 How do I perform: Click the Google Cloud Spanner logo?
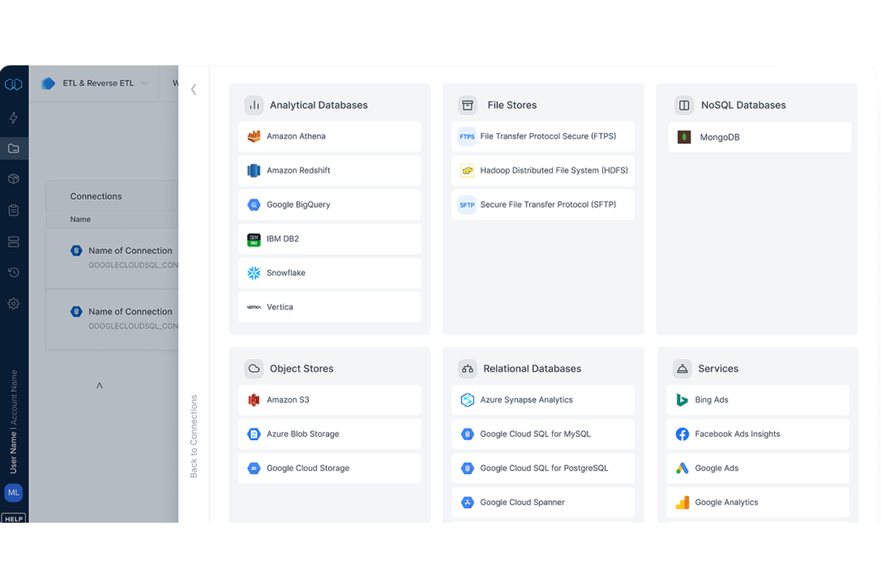coord(467,502)
